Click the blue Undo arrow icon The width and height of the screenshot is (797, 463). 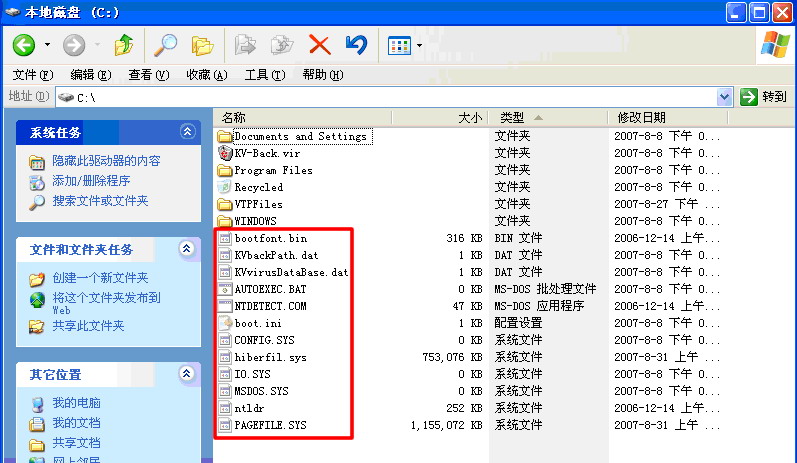point(356,45)
